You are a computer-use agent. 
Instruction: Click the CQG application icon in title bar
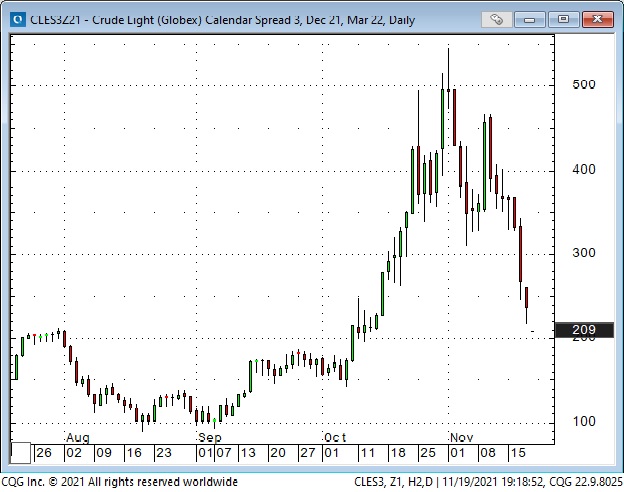18,19
